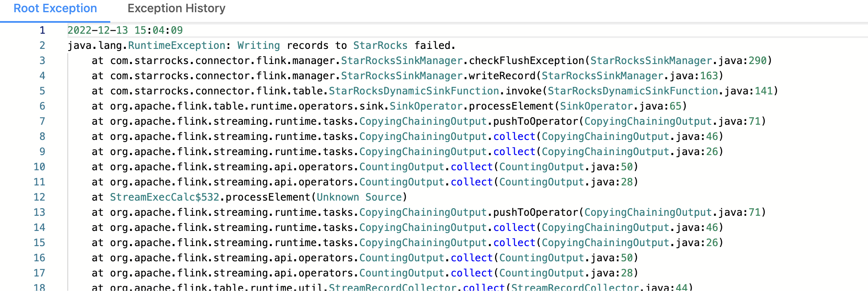Click StreamExecCalc$532 on line 12

(x=165, y=197)
